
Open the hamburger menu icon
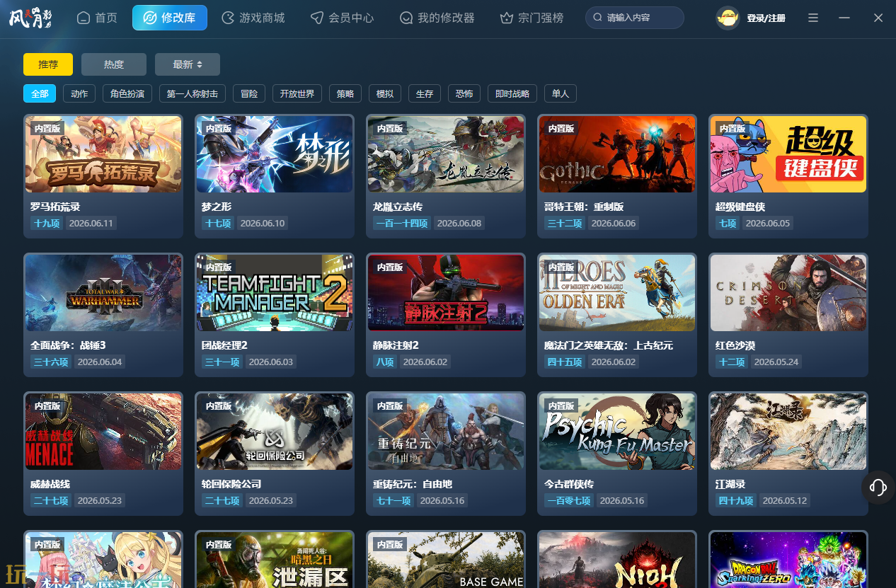coord(813,18)
